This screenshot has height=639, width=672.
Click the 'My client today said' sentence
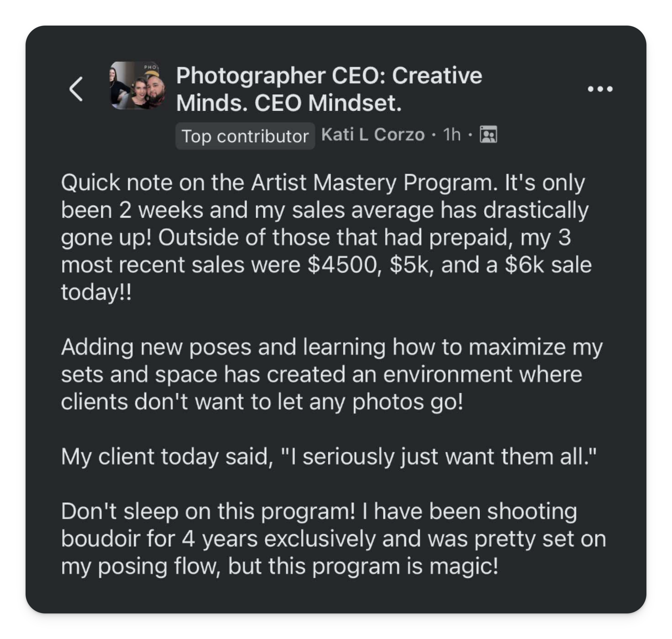pos(167,457)
